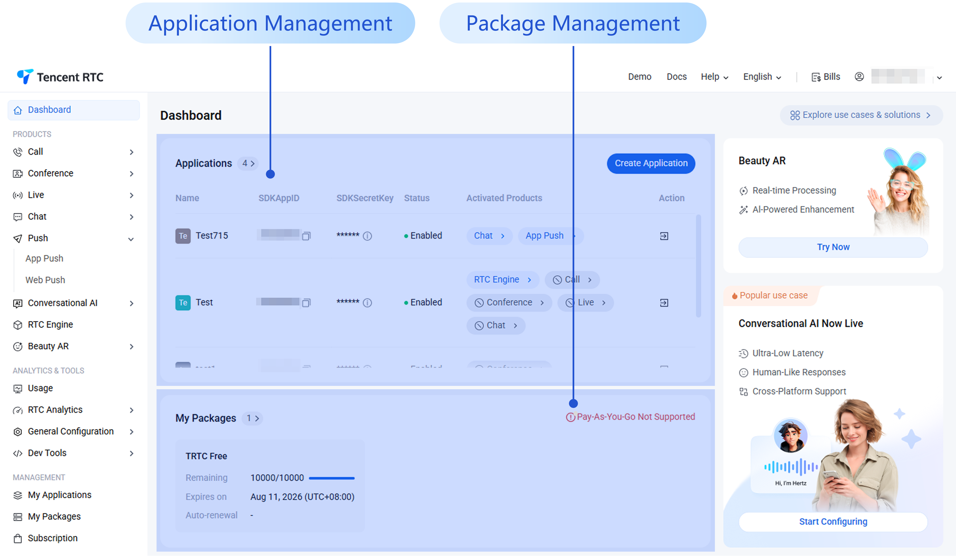956x560 pixels.
Task: Click the Beauty AR face icon
Action: click(x=18, y=347)
